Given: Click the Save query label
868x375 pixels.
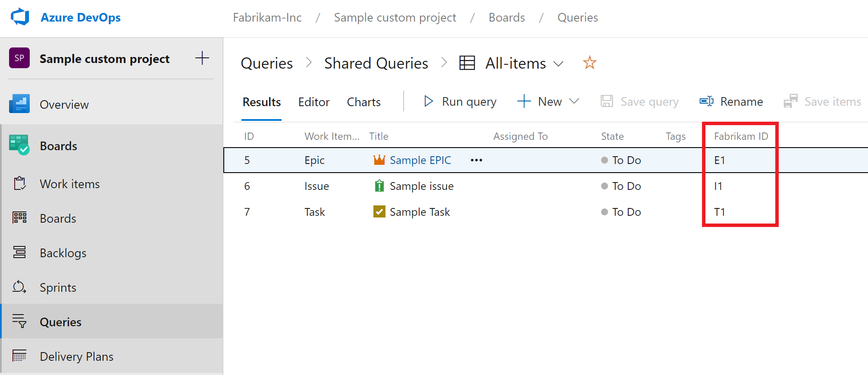Looking at the screenshot, I should (649, 102).
